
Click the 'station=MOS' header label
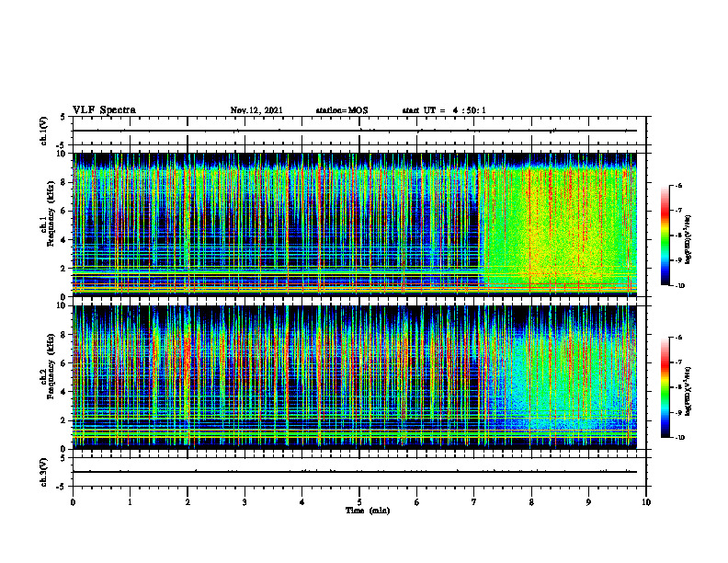click(x=342, y=110)
